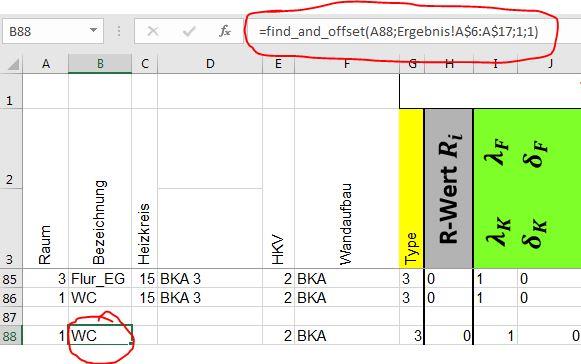581x364 pixels.
Task: Select row 88 header
Action: coord(11,336)
